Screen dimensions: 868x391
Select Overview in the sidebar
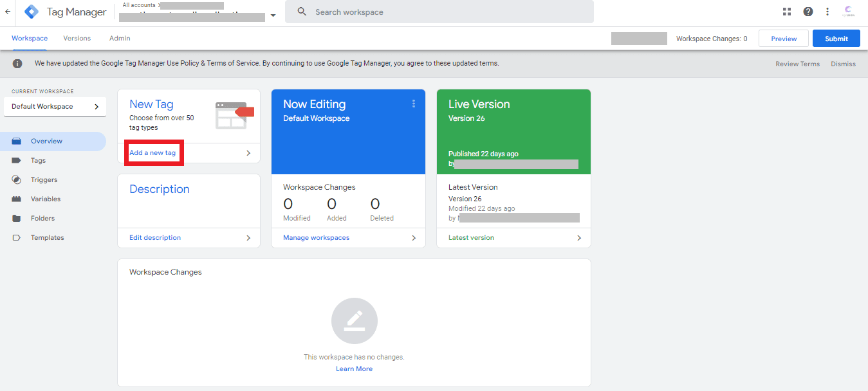click(53, 141)
